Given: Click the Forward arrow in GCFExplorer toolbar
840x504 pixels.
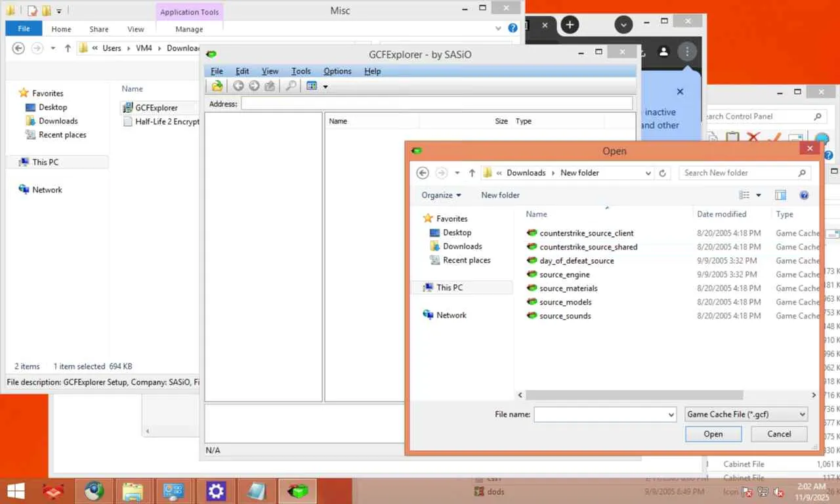Looking at the screenshot, I should (254, 86).
